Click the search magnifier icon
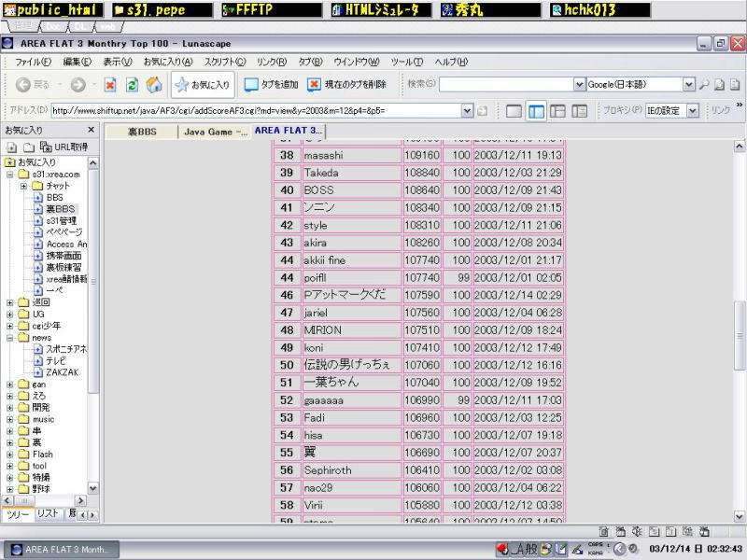747x560 pixels. pyautogui.click(x=704, y=85)
